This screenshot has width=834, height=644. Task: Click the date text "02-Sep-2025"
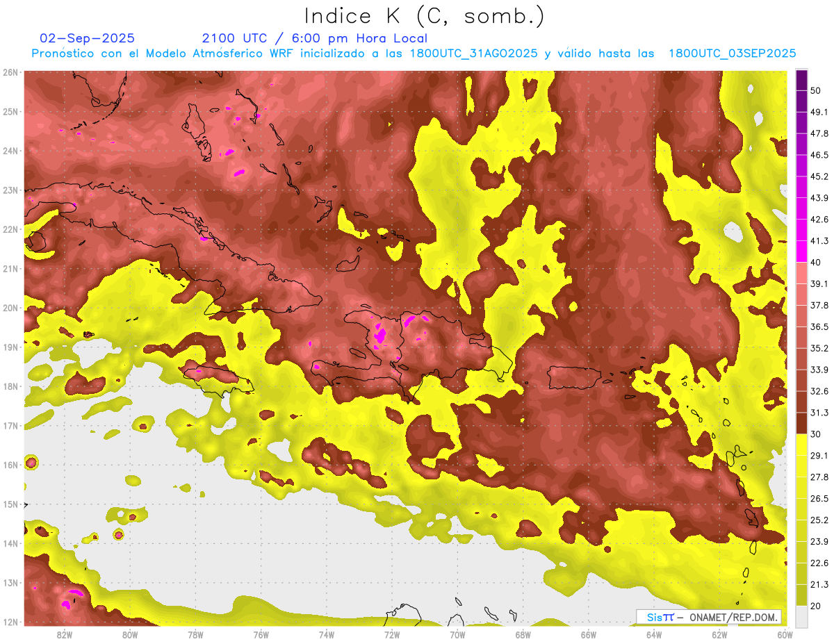(x=88, y=38)
